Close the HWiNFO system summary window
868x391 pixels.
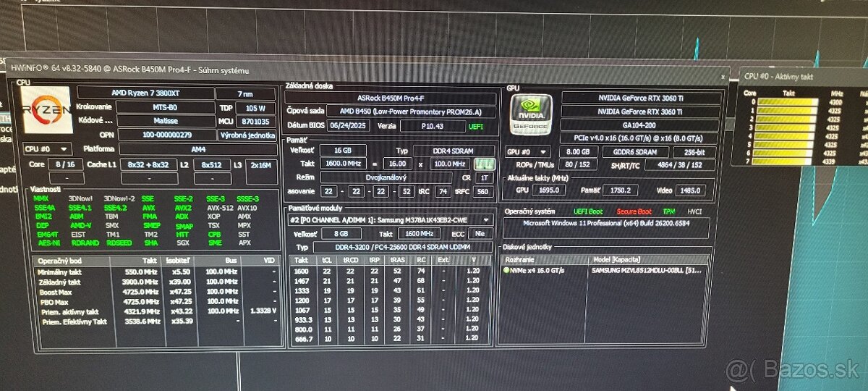pos(723,75)
